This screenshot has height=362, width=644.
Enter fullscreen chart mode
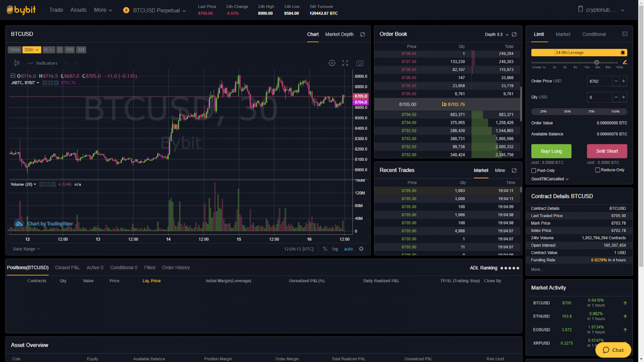point(345,63)
